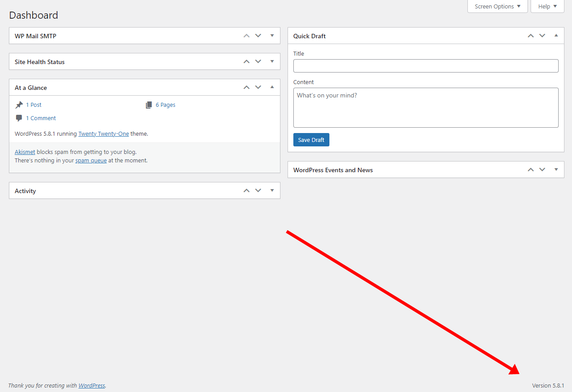The width and height of the screenshot is (572, 392).
Task: Collapse the Quick Draft panel
Action: [556, 36]
